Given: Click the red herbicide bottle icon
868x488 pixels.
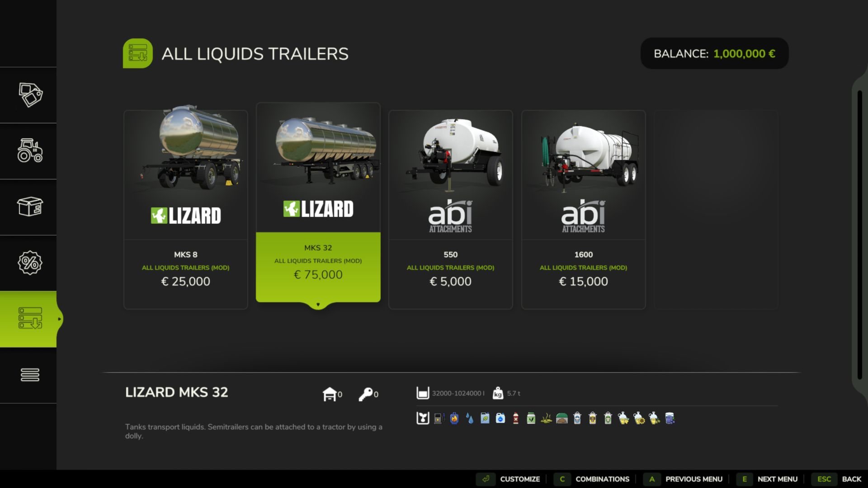Looking at the screenshot, I should tap(516, 418).
